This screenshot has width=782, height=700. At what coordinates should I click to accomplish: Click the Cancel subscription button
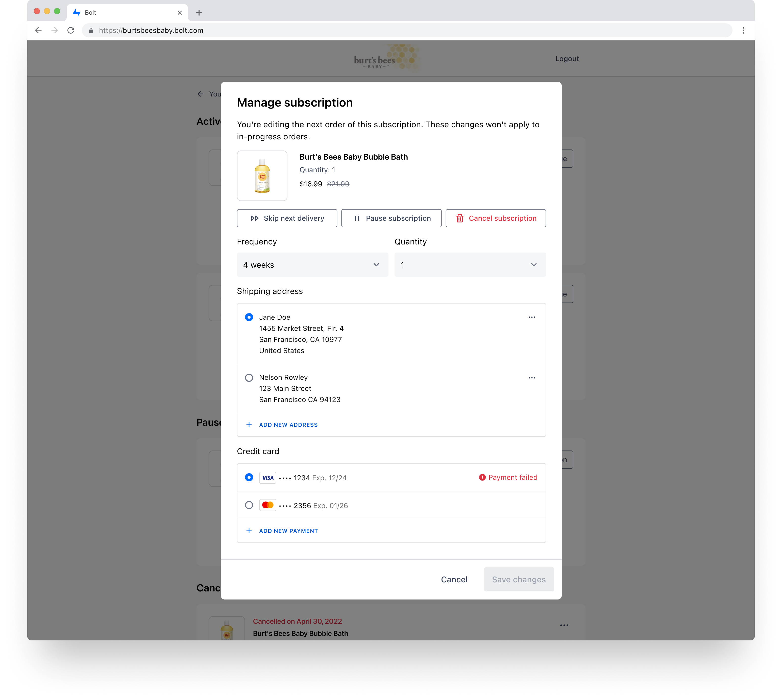(x=495, y=218)
